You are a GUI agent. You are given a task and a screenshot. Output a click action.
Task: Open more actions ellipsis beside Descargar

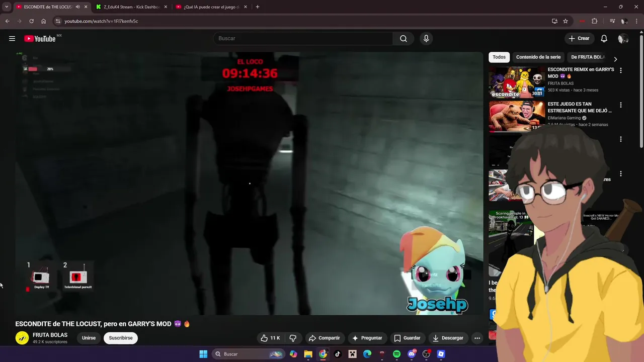(477, 338)
